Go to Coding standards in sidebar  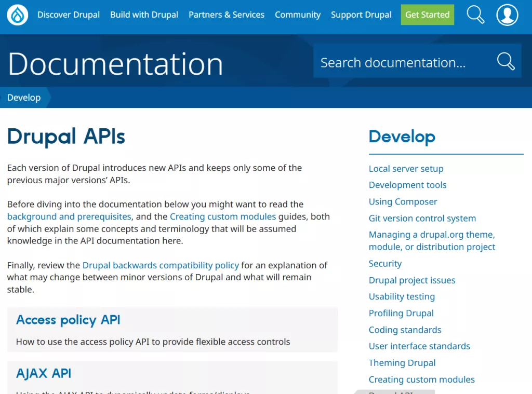click(x=405, y=330)
